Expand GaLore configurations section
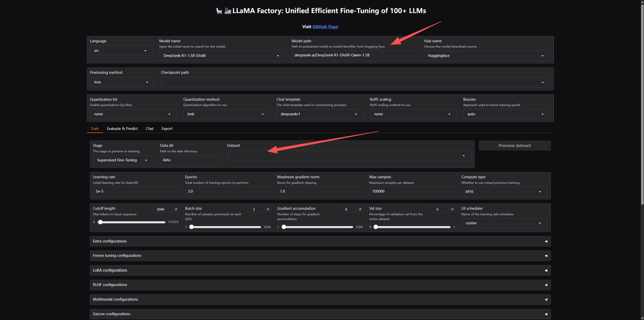 click(320, 314)
